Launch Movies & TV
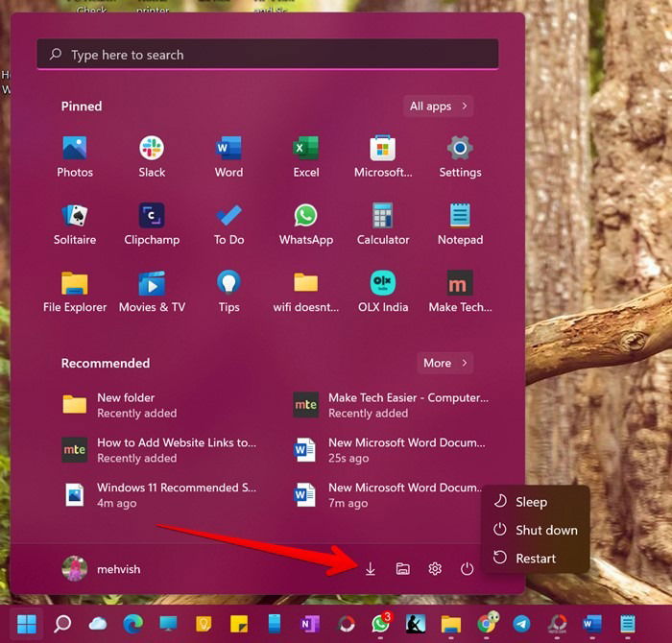Image resolution: width=672 pixels, height=643 pixels. coord(152,292)
